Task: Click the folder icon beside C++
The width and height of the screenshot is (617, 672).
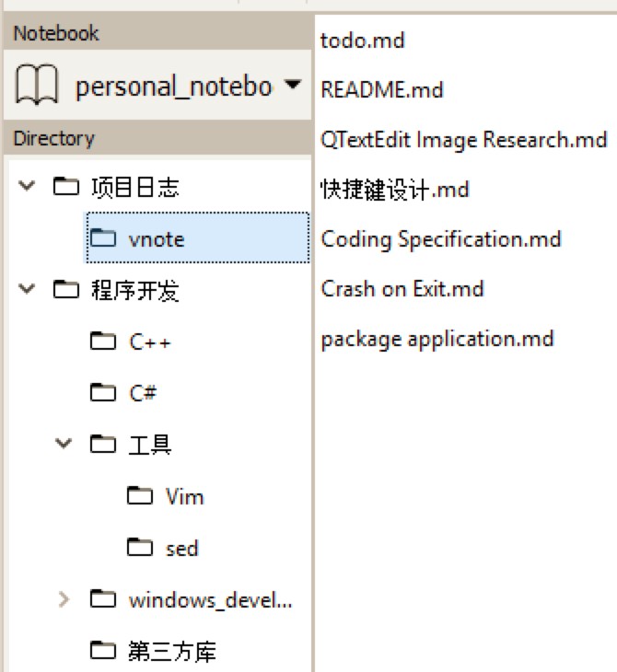Action: click(102, 342)
